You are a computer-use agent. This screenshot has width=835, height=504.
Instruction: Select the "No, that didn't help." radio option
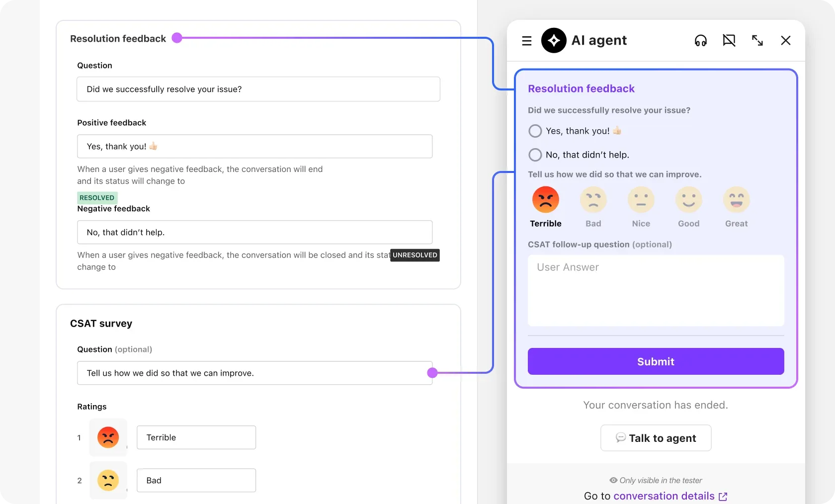(535, 155)
